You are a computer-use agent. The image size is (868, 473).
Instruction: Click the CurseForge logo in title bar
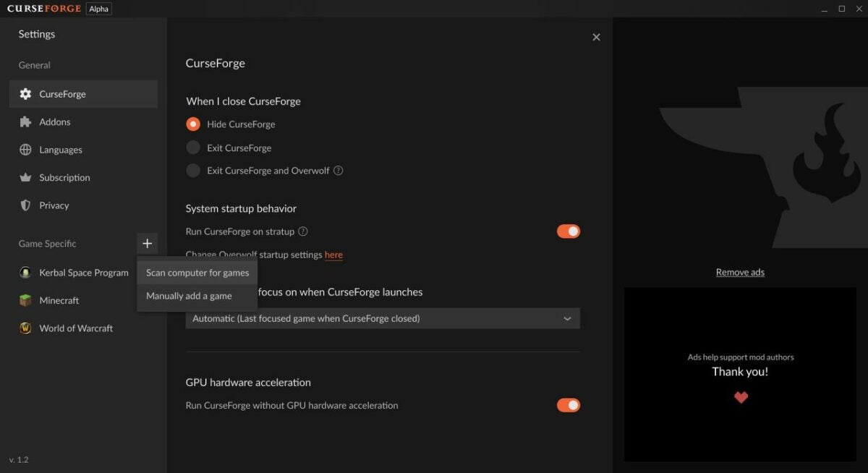click(x=44, y=9)
